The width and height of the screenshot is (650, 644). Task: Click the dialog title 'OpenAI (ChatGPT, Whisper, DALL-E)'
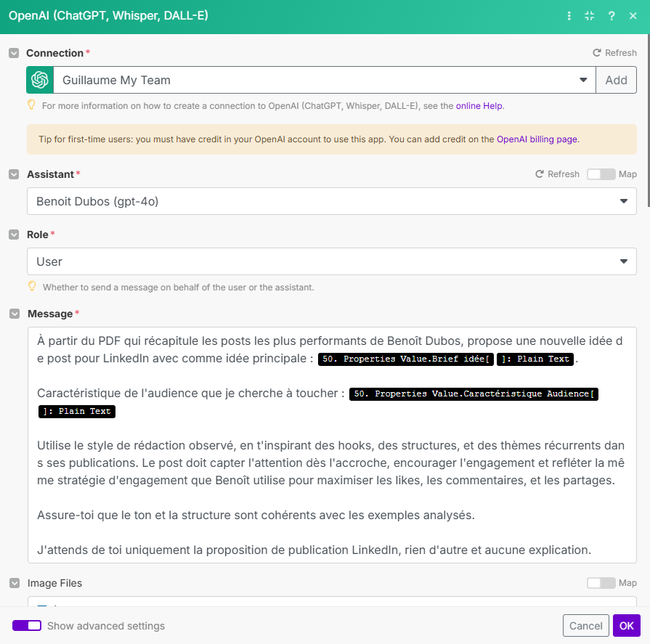coord(108,16)
